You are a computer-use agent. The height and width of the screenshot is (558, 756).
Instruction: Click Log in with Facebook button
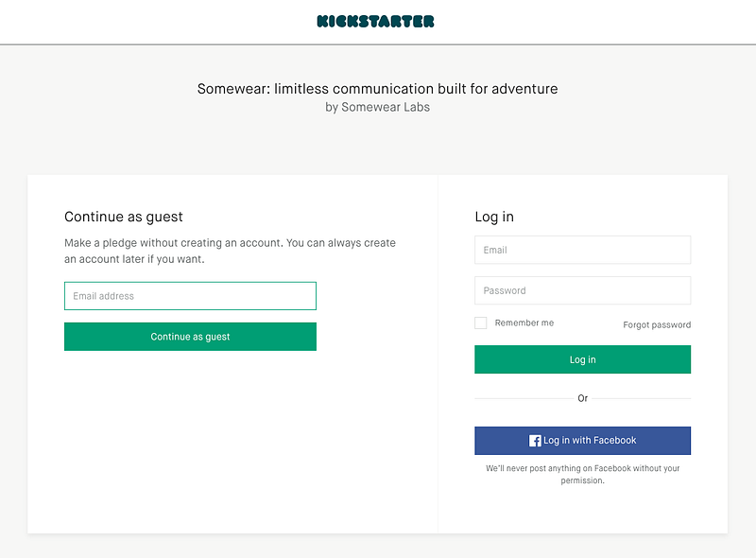(x=582, y=441)
